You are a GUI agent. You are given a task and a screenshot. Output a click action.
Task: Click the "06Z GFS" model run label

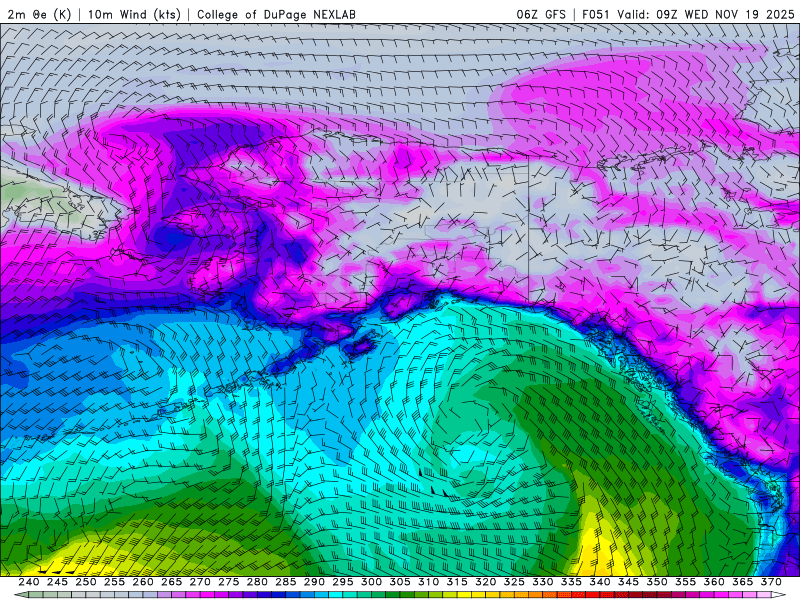tap(541, 14)
